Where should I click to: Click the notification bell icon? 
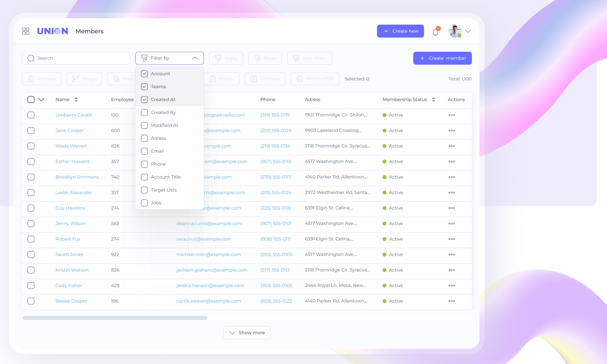pyautogui.click(x=436, y=32)
